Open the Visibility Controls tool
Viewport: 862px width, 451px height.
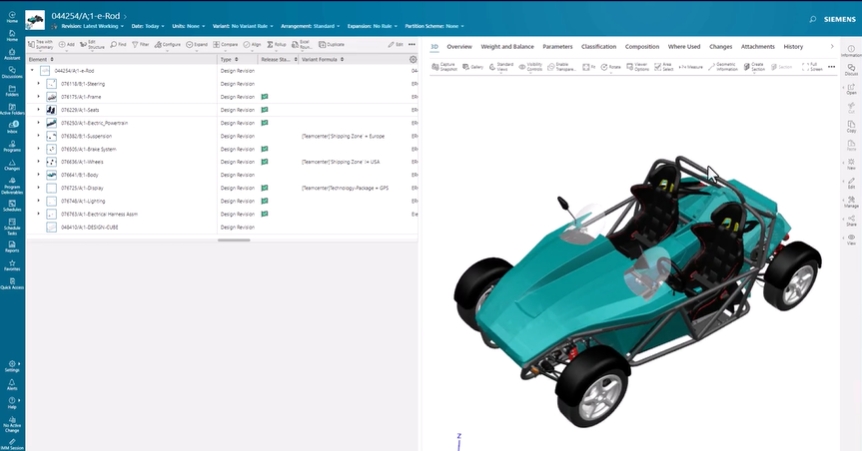click(x=532, y=66)
